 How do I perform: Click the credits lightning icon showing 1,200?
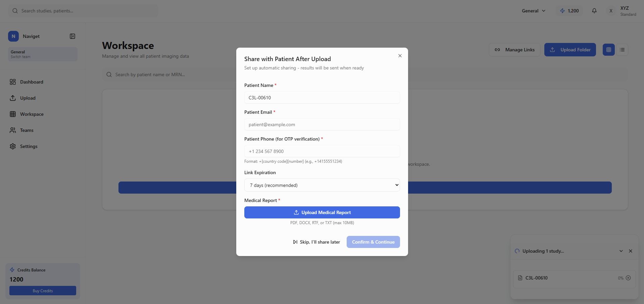click(x=562, y=10)
